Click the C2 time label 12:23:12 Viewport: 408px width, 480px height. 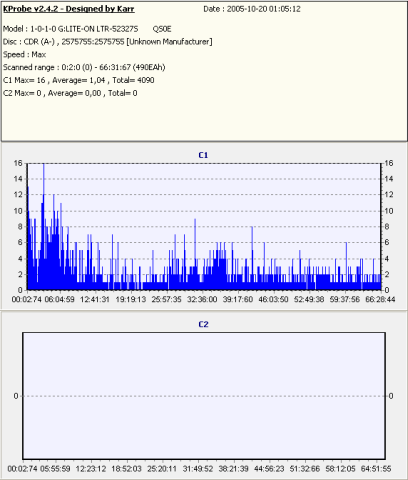pos(91,469)
